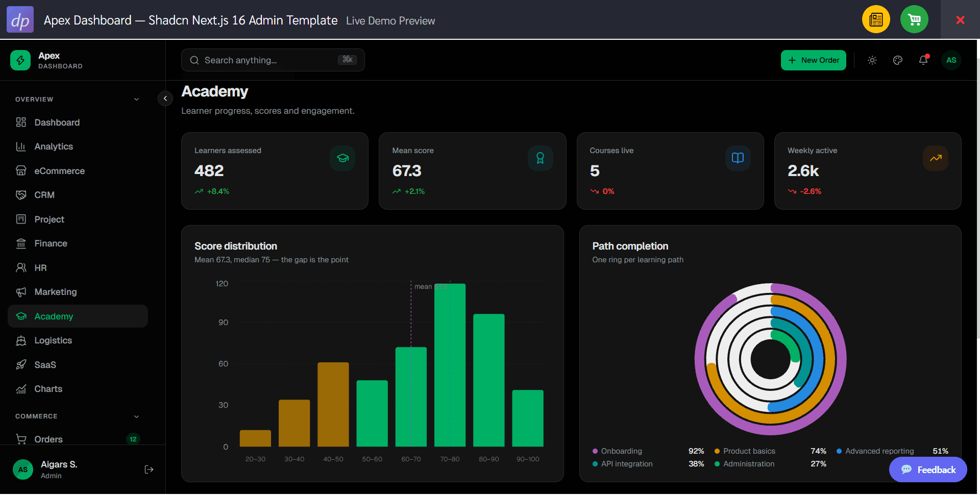Image resolution: width=980 pixels, height=495 pixels.
Task: Open the Feedback chat button
Action: [x=928, y=469]
